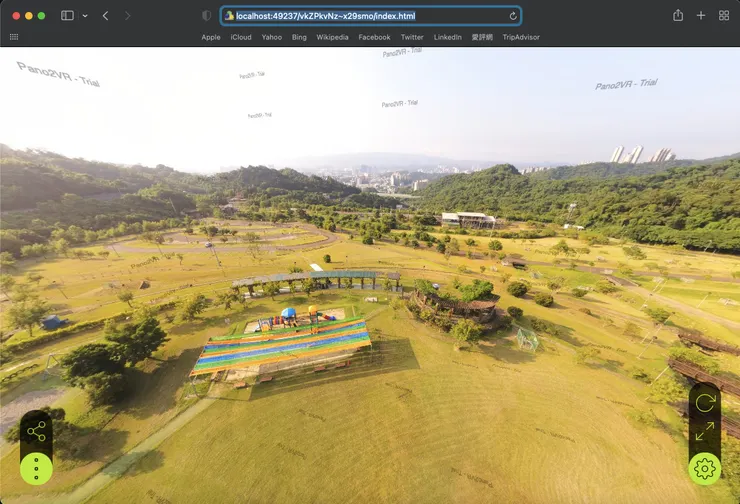Close the Safari window red button
Viewport: 740px width, 504px height.
tap(16, 16)
